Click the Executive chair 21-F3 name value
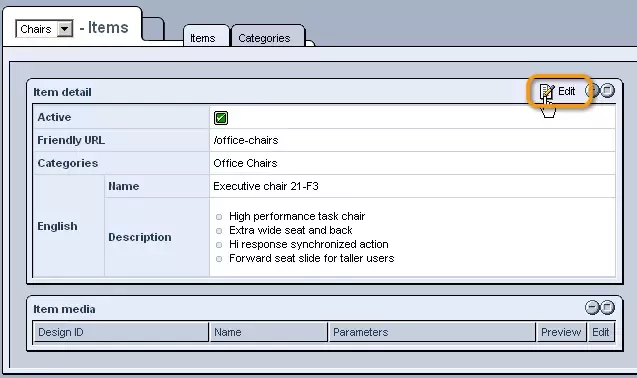 click(x=266, y=186)
